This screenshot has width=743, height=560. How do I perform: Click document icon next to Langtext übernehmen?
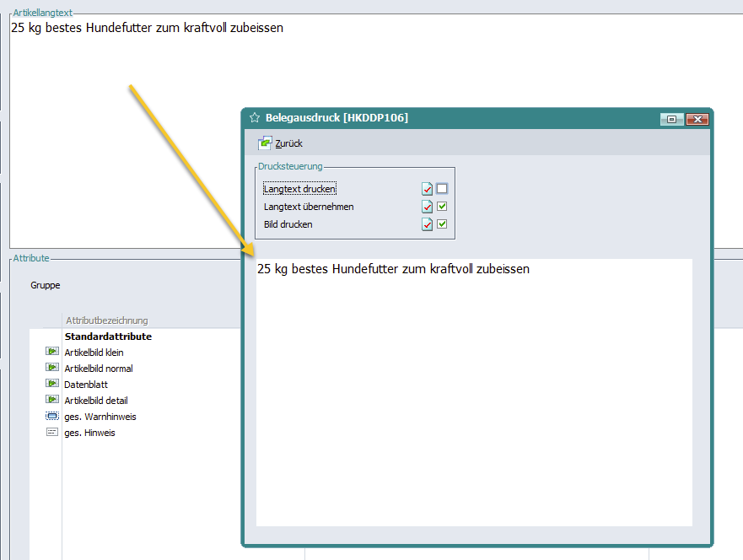pos(428,207)
